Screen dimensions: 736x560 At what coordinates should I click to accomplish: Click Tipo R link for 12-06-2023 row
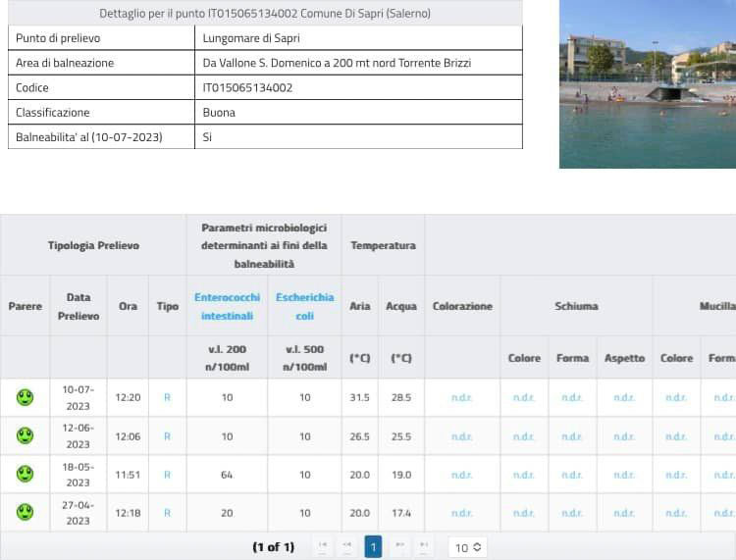tap(167, 436)
